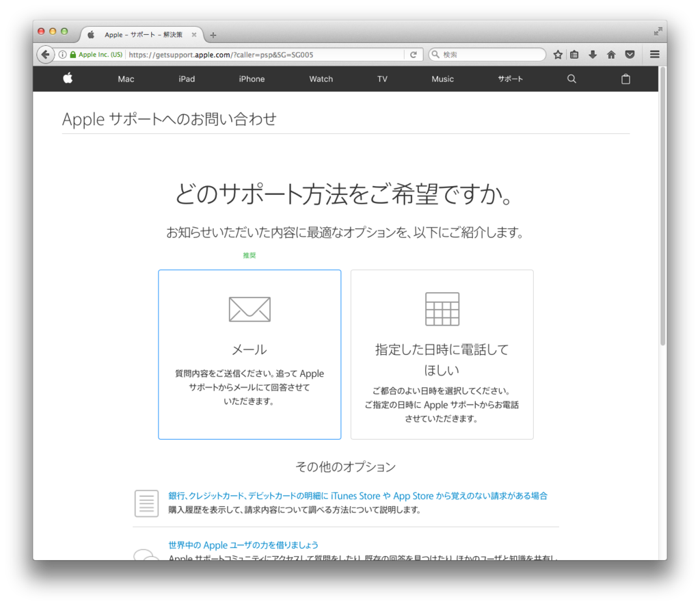
Task: Open the TV nav item
Action: click(x=382, y=79)
